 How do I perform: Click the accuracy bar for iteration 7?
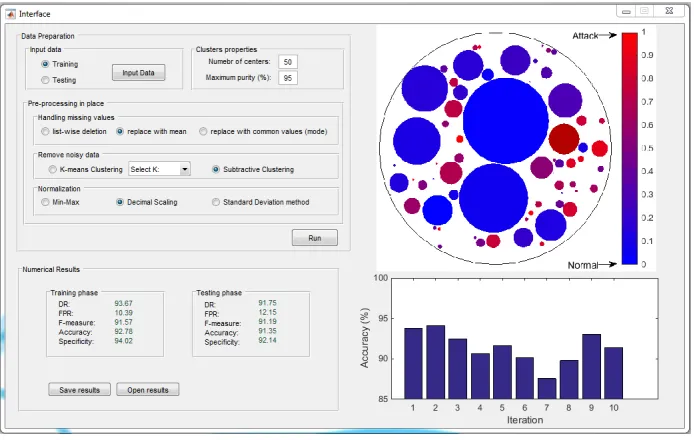pos(547,389)
